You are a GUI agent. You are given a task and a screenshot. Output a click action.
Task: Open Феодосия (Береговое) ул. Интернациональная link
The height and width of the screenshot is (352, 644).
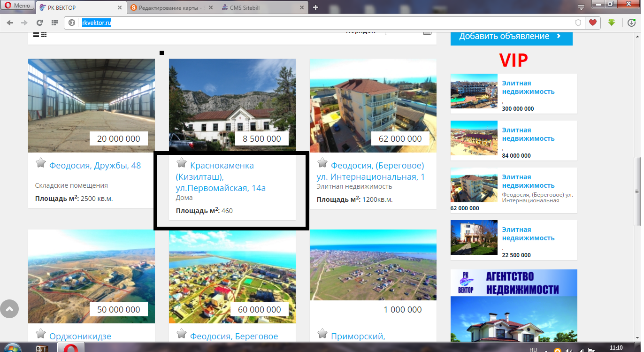point(371,171)
